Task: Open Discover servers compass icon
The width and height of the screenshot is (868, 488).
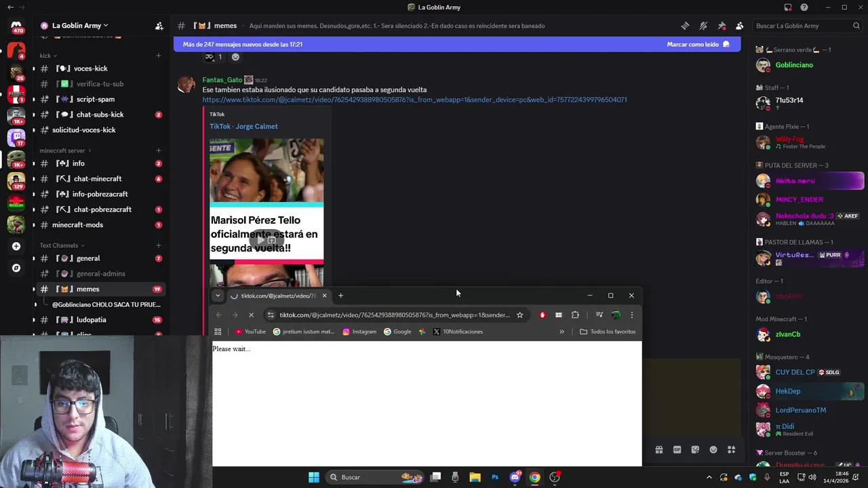Action: [x=16, y=268]
